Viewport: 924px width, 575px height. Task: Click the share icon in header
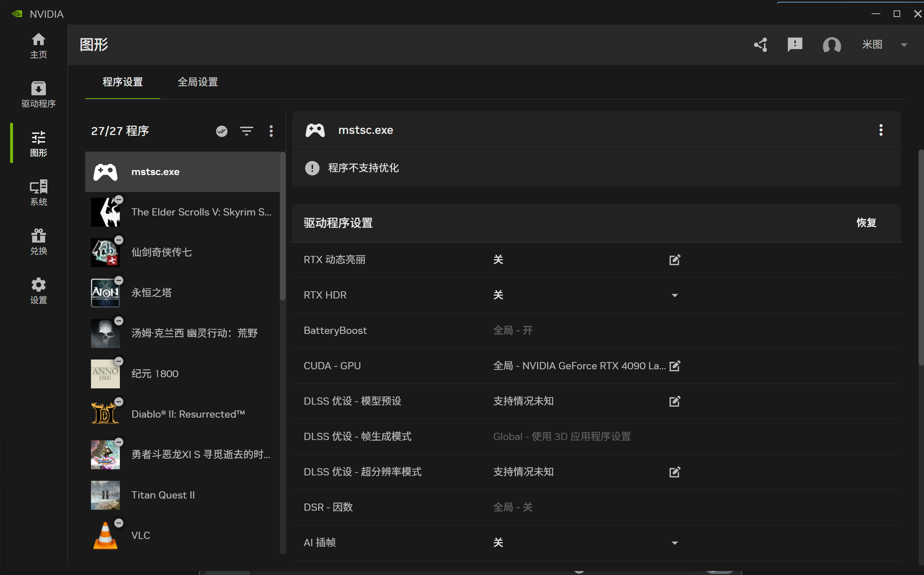click(760, 44)
